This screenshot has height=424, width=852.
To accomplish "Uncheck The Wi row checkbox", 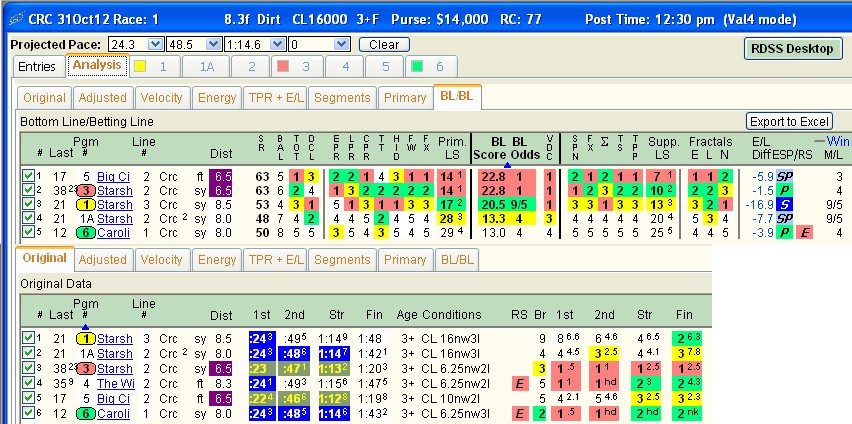I will [28, 383].
